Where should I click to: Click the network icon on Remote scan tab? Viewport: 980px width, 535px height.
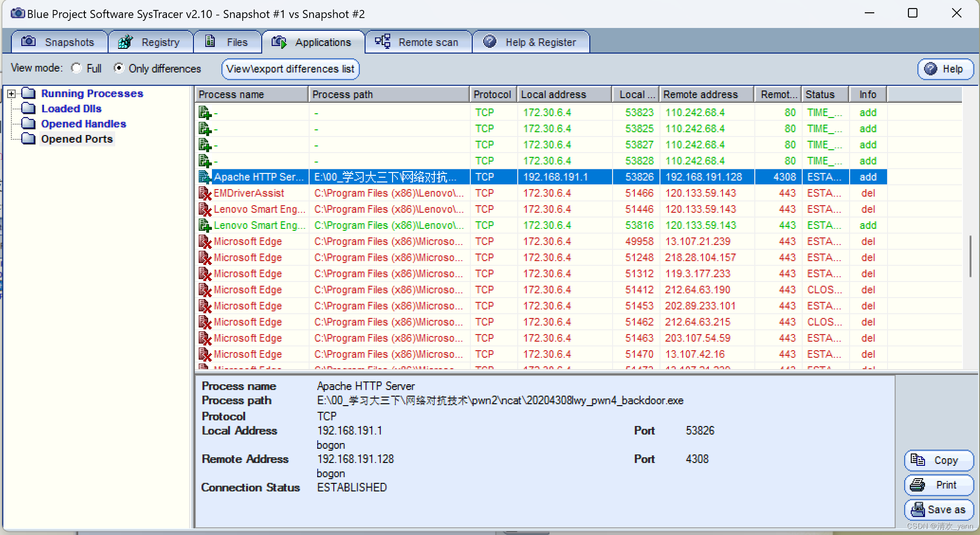[x=383, y=41]
